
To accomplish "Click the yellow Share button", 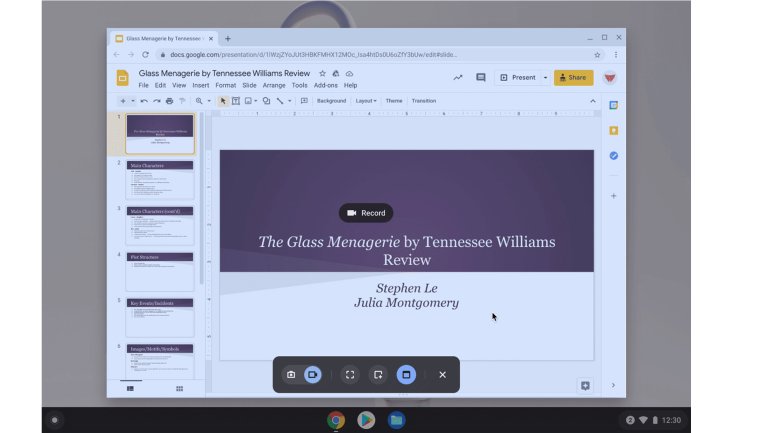I will point(573,77).
